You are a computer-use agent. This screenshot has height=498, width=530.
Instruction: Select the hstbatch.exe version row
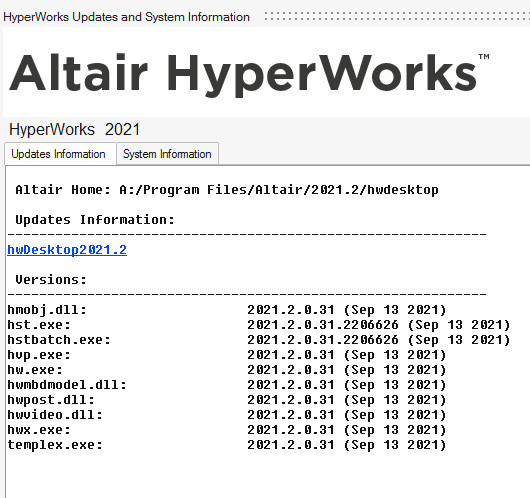(259, 340)
